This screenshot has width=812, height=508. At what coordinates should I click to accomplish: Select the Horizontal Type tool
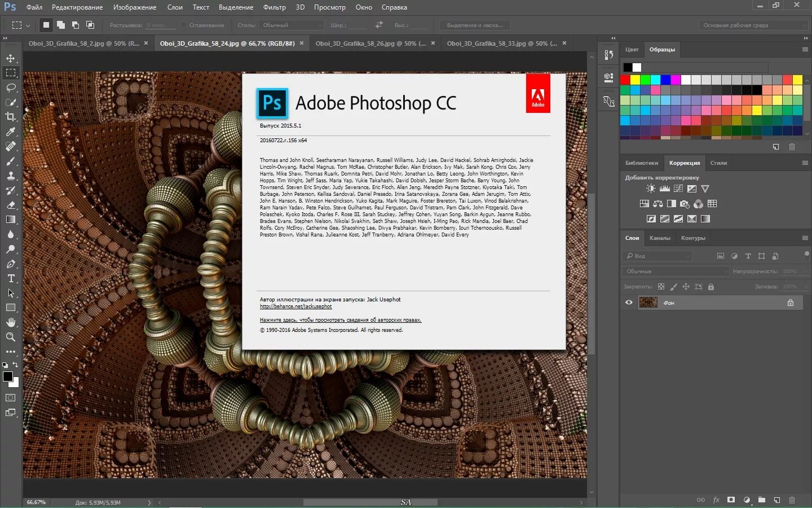[x=11, y=278]
